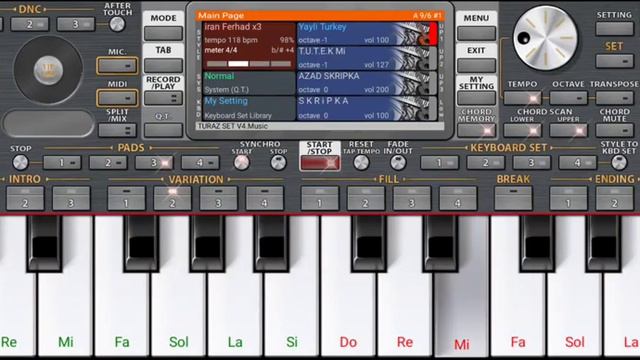Toggle SPLIT/MIX button
The width and height of the screenshot is (640, 360).
117,130
